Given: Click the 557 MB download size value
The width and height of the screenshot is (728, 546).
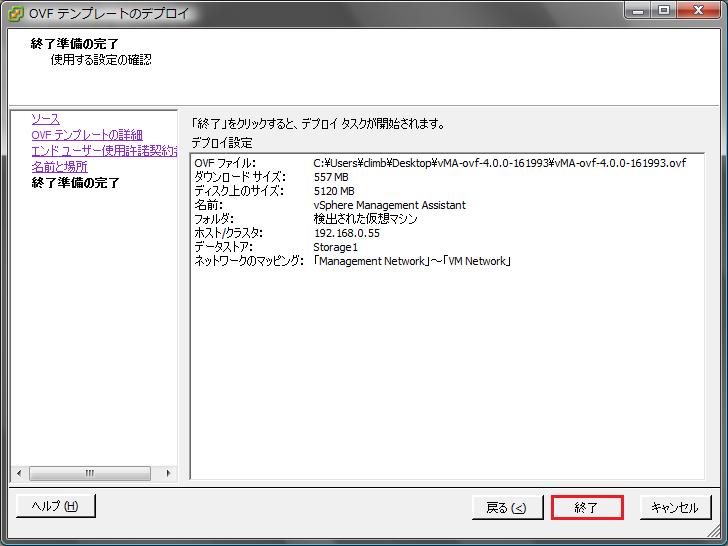Looking at the screenshot, I should [x=331, y=177].
